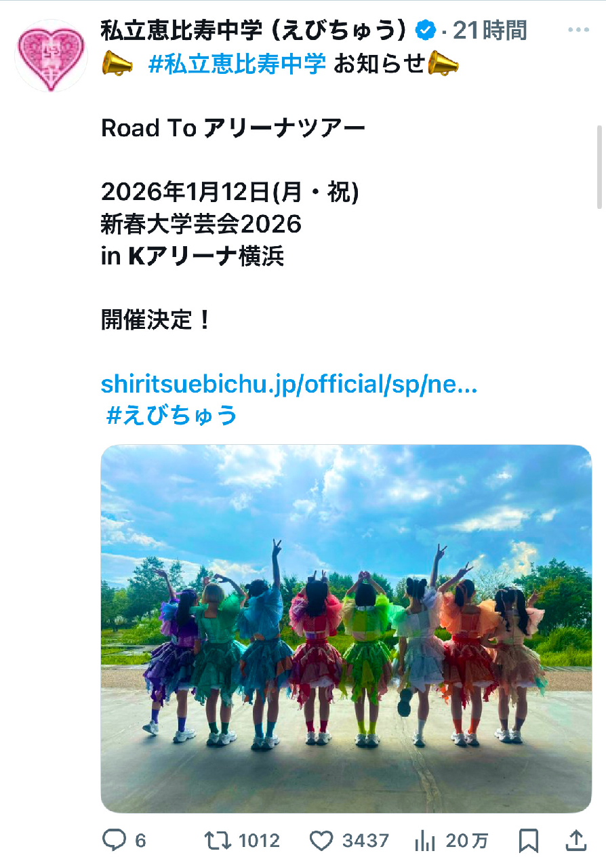
Task: Open the #私立恵比寿中学 hashtag
Action: [237, 64]
